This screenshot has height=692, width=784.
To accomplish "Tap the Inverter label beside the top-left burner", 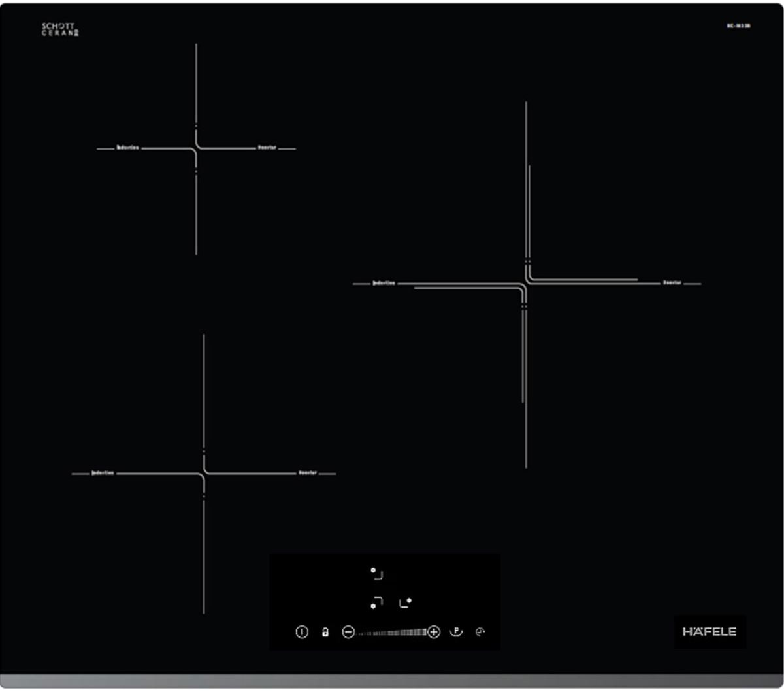I will (x=267, y=148).
